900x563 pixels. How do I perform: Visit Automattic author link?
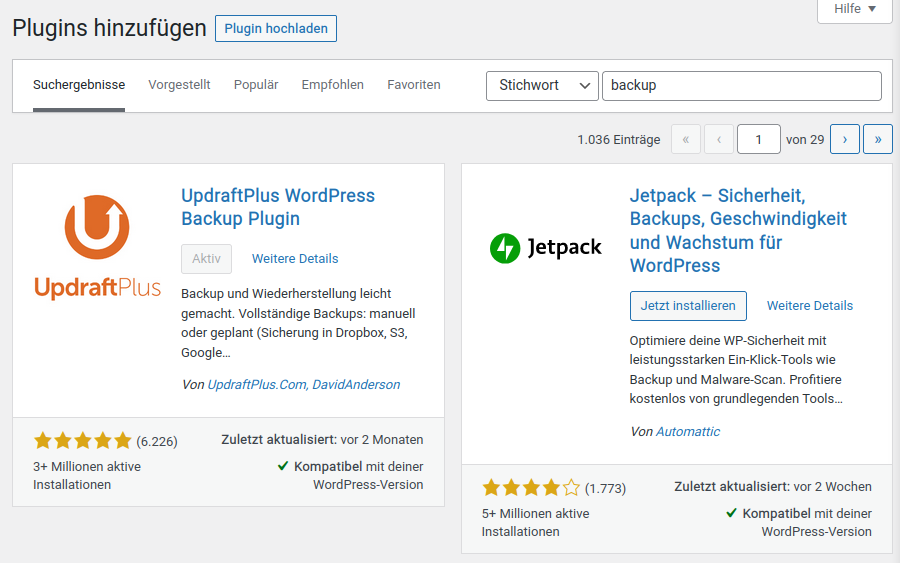(x=688, y=432)
